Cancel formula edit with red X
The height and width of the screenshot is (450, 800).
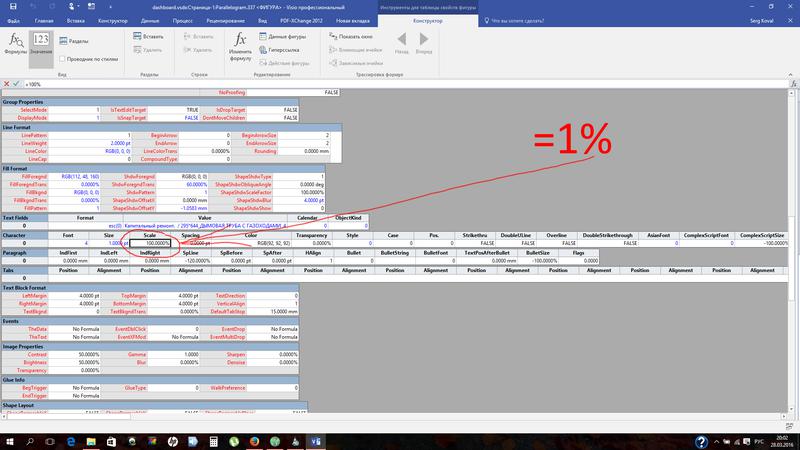6,84
